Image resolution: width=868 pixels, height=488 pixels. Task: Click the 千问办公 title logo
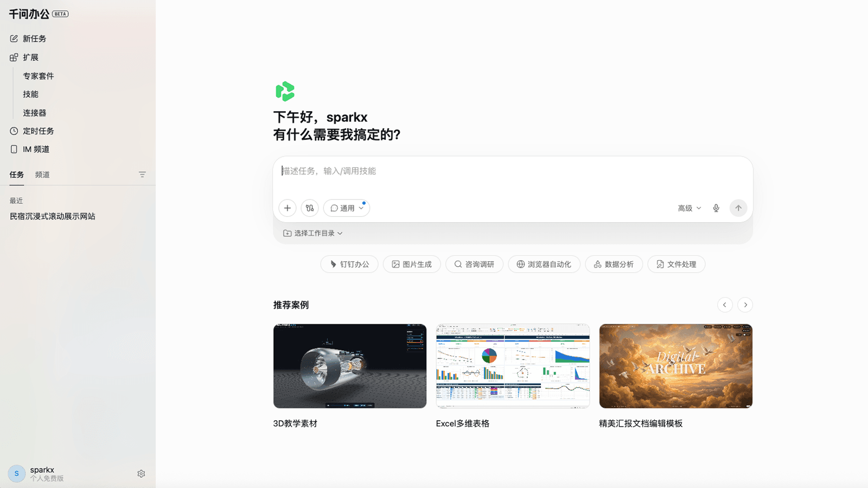coord(29,14)
